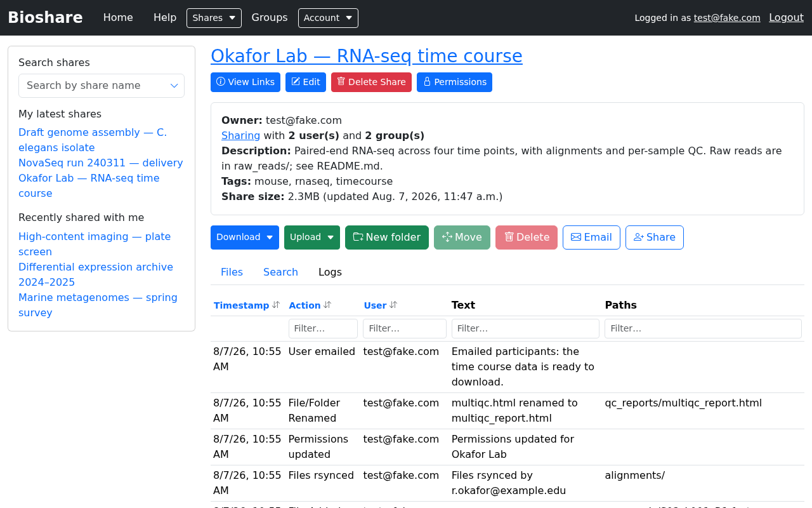Sort by Timestamp column header

[x=241, y=305]
